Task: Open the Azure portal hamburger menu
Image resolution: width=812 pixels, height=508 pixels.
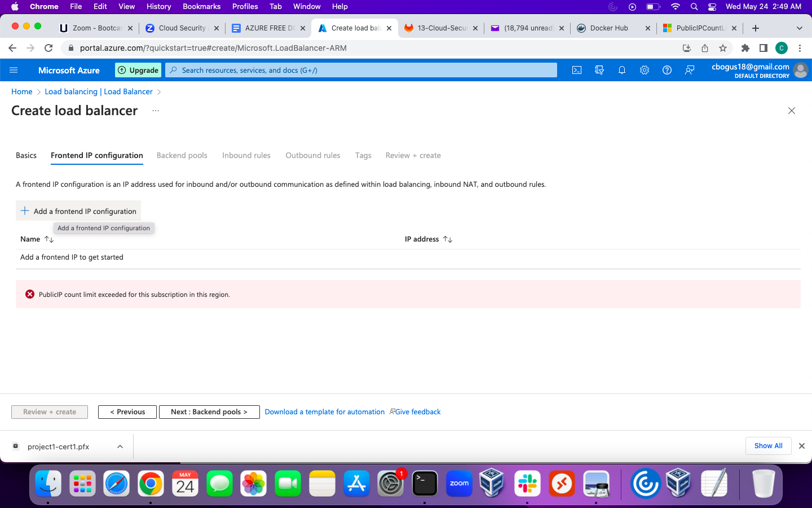Action: (14, 70)
